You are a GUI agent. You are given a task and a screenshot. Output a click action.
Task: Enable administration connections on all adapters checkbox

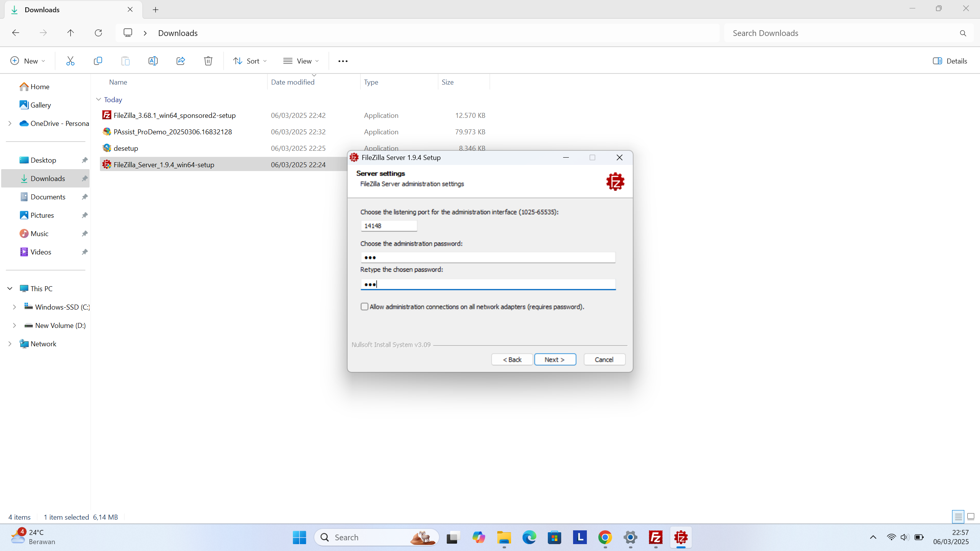point(364,306)
